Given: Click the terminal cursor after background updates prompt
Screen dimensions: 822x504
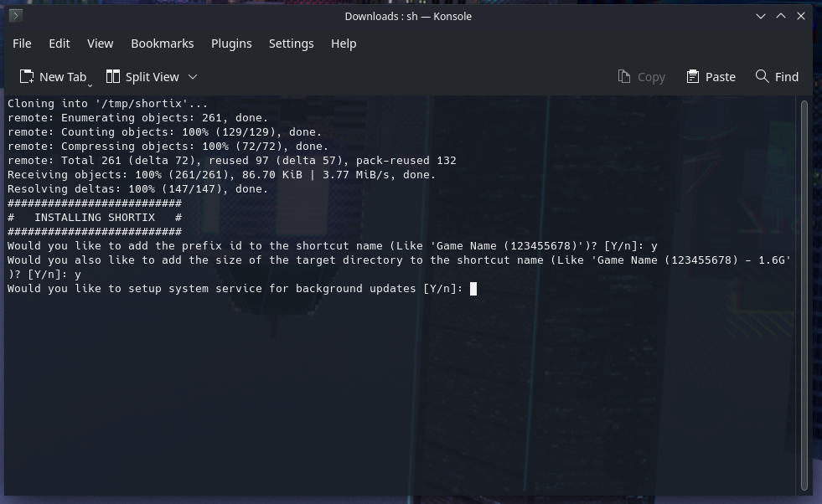Looking at the screenshot, I should (473, 289).
